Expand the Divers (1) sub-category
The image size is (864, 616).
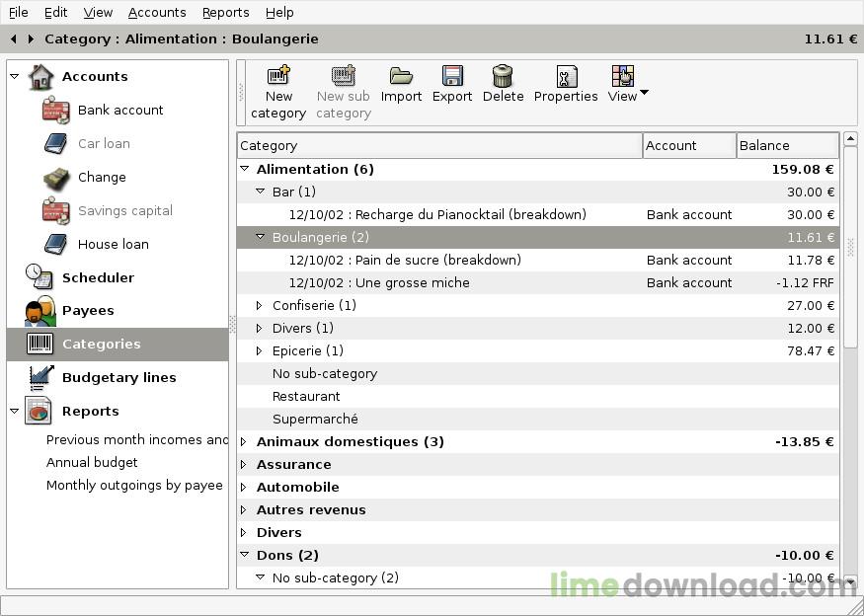click(x=259, y=328)
